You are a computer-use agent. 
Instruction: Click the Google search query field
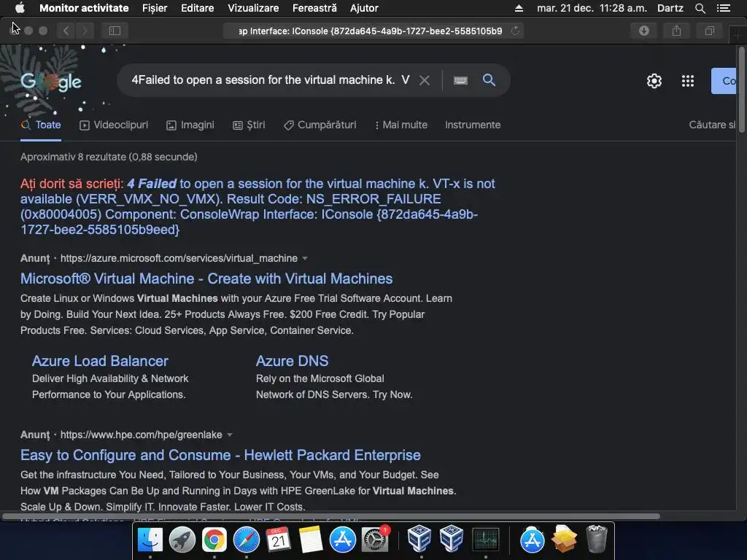[x=270, y=80]
